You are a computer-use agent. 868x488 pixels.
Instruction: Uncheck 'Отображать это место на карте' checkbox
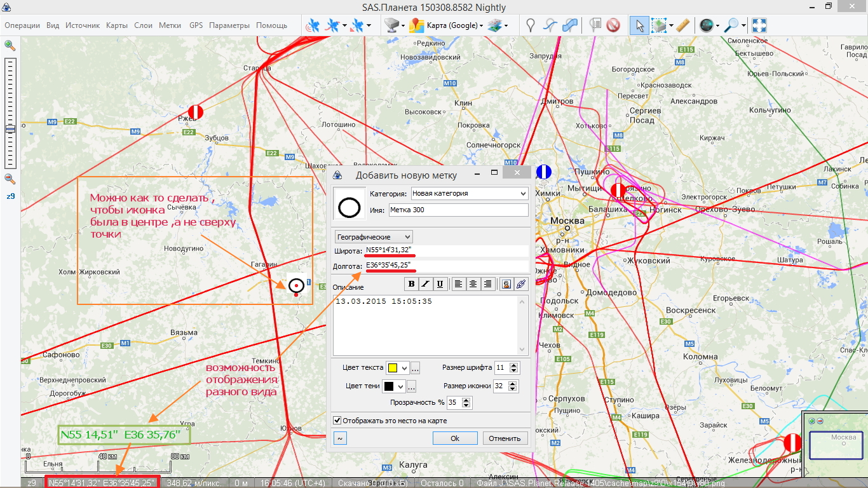coord(337,421)
